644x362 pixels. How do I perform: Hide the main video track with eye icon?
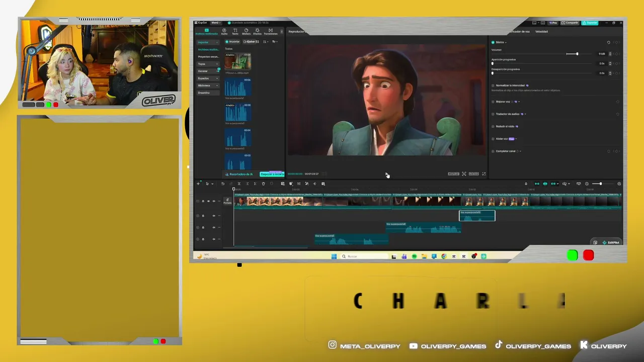208,201
